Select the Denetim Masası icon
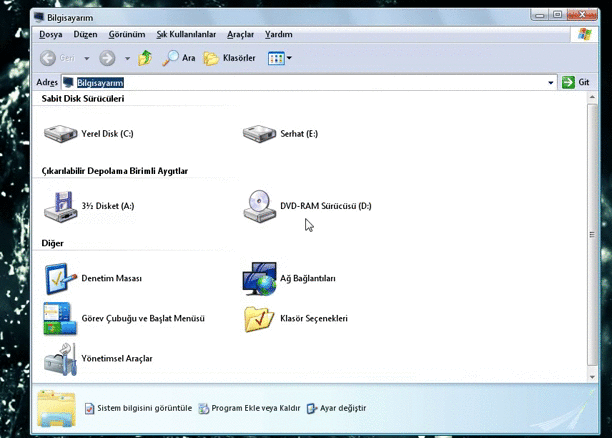This screenshot has height=438, width=612. [60, 278]
